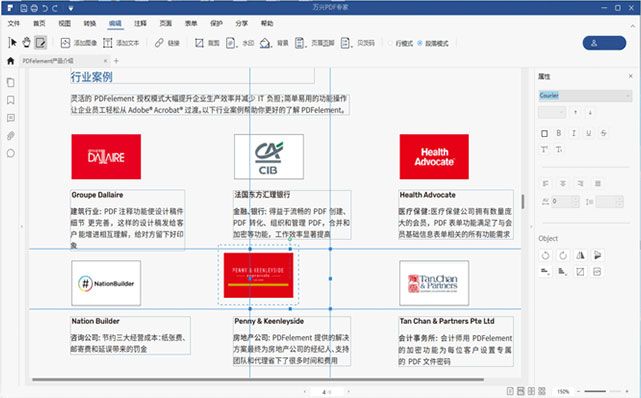Screen dimensions: 641x398
Task: Open the 注释 comment menu tab
Action: [140, 23]
